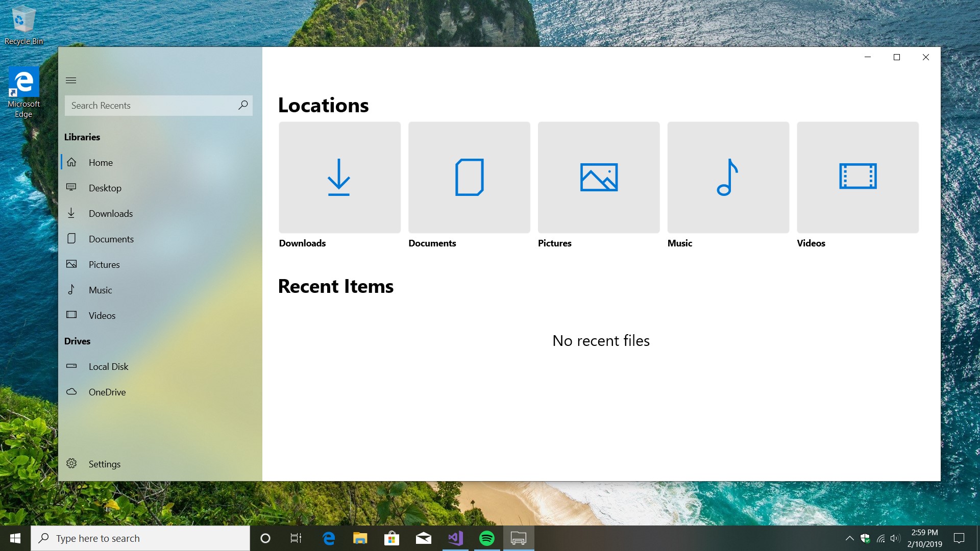Collapse the navigation pane with the hamburger button
This screenshot has height=551, width=980.
(71, 80)
